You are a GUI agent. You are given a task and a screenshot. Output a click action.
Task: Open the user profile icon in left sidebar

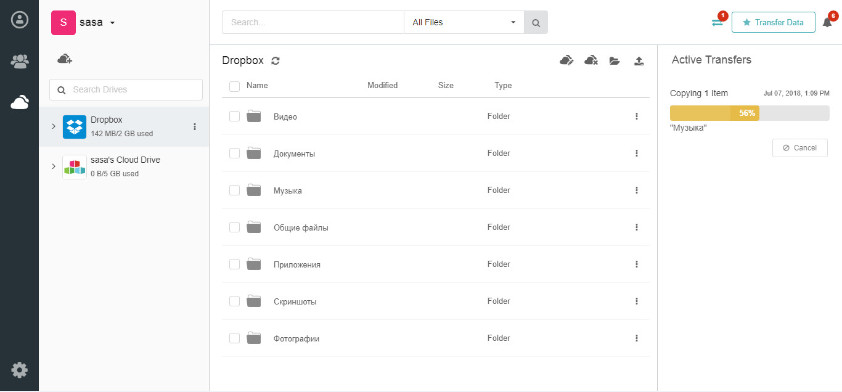tap(19, 20)
